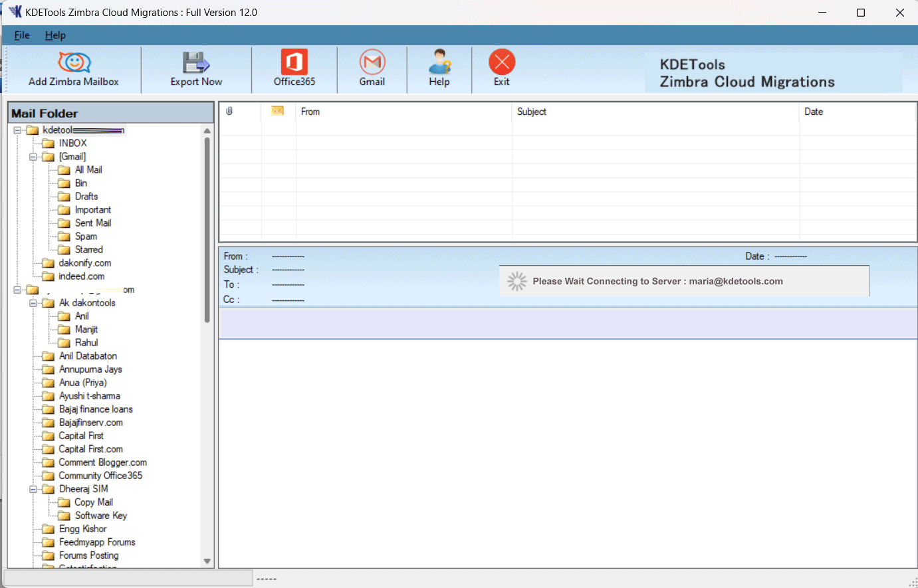
Task: Collapse the Dheeraj SIM folder
Action: click(x=33, y=488)
